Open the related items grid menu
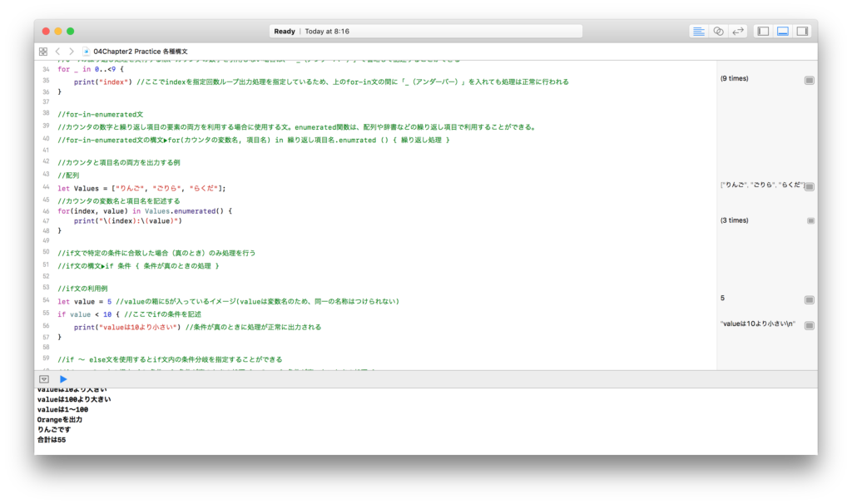Viewport: 852px width, 504px height. [x=43, y=52]
